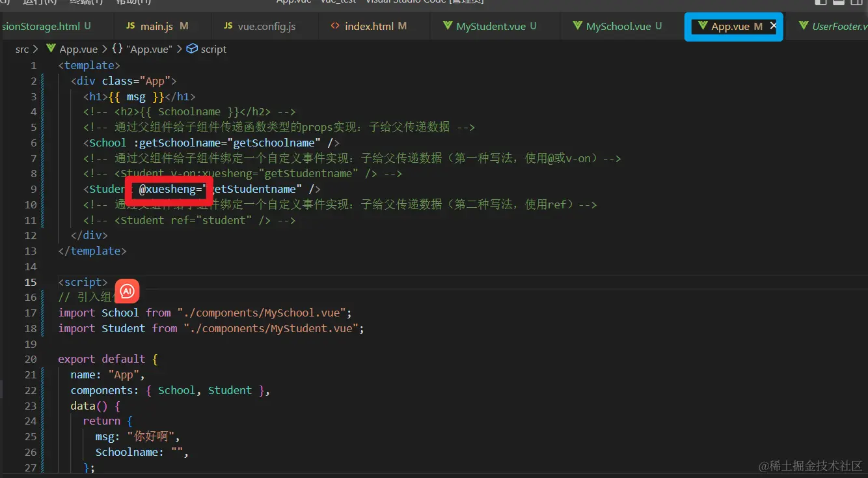Open the UserFooter tab at the tab bar edge
Viewport: 868px width, 478px height.
(x=833, y=26)
